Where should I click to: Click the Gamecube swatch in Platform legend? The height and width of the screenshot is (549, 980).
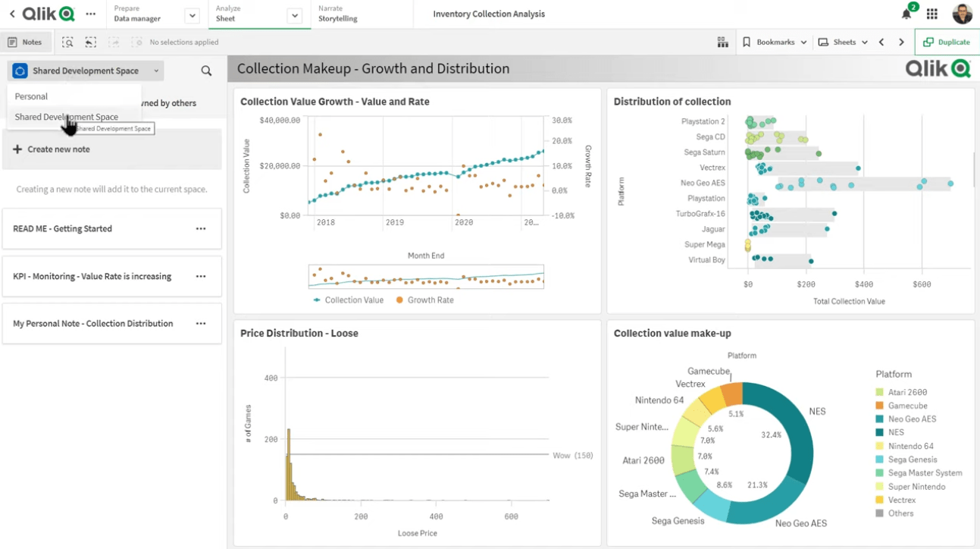click(x=879, y=406)
